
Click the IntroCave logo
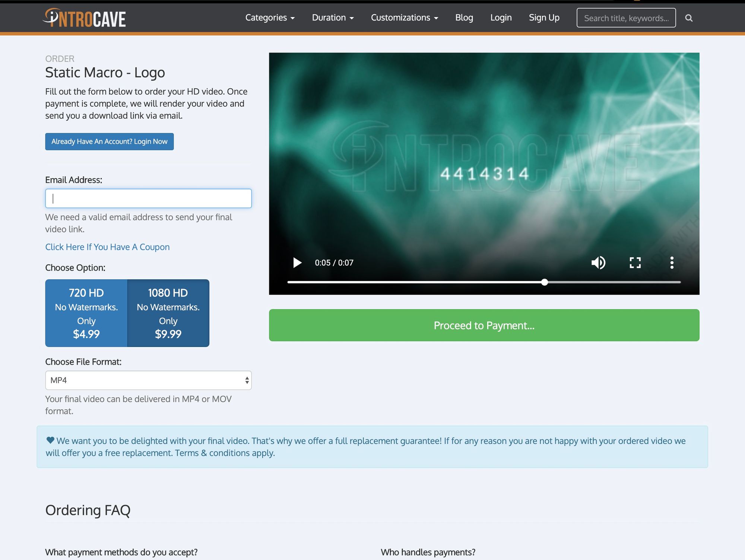(85, 18)
